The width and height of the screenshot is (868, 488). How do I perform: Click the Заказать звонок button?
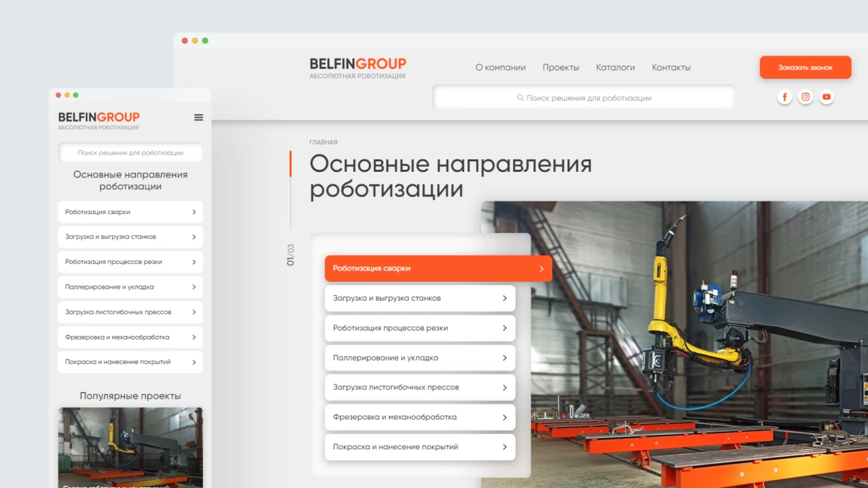(805, 67)
